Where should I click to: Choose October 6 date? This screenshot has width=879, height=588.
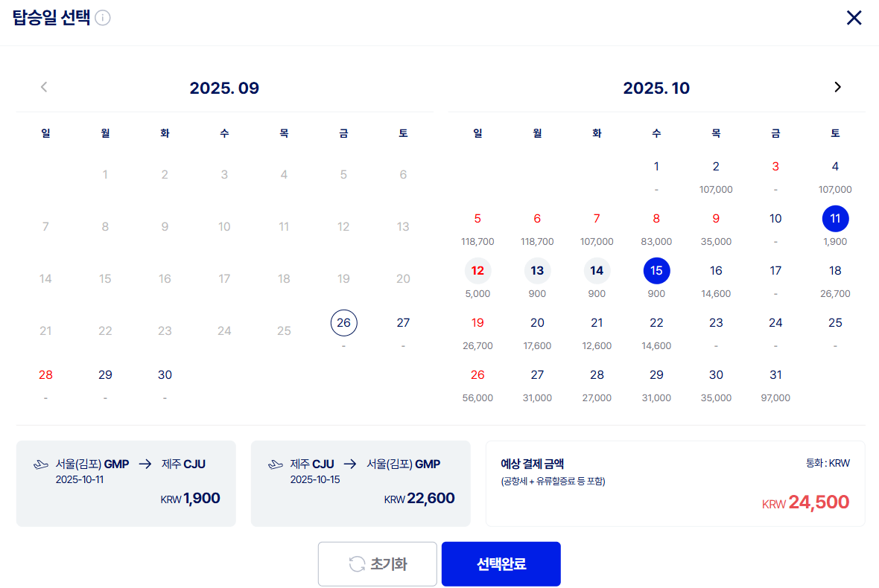537,218
